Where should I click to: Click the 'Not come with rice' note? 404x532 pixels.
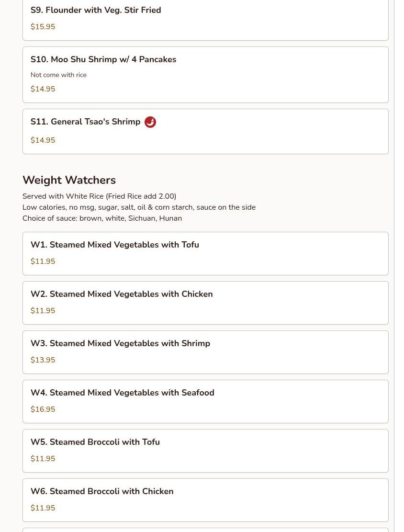[58, 75]
